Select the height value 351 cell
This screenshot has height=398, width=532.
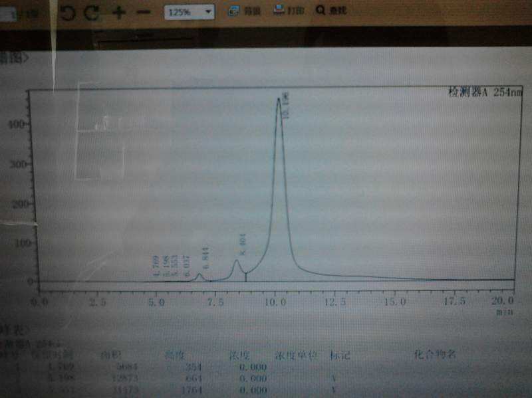[194, 367]
